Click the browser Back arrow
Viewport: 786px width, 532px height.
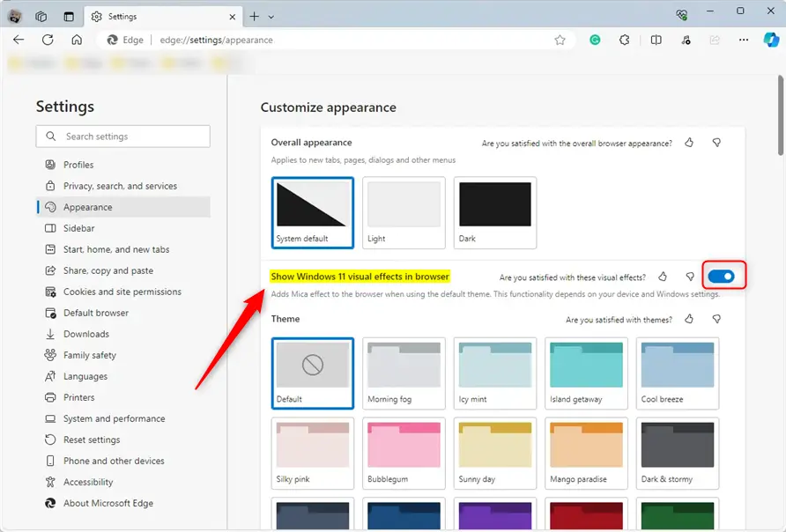tap(19, 40)
